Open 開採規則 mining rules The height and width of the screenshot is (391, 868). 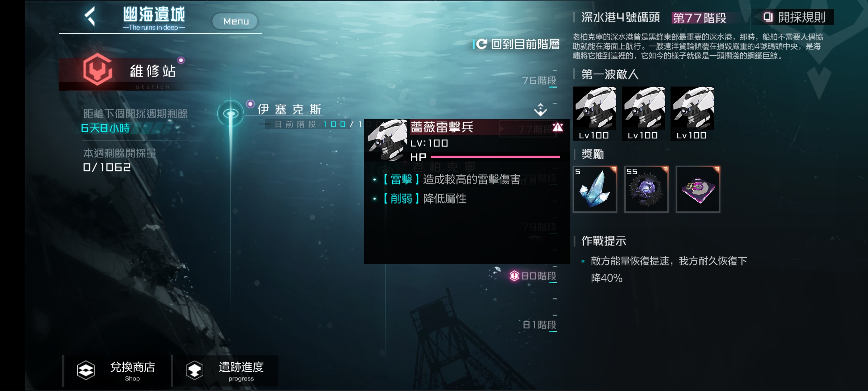pos(795,17)
